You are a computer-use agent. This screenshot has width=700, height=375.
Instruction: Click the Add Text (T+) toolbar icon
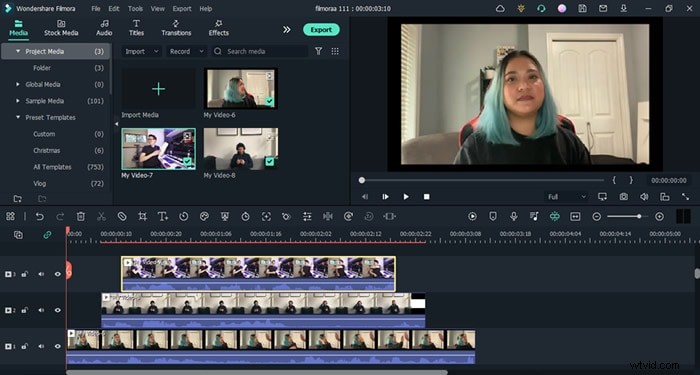coord(163,217)
